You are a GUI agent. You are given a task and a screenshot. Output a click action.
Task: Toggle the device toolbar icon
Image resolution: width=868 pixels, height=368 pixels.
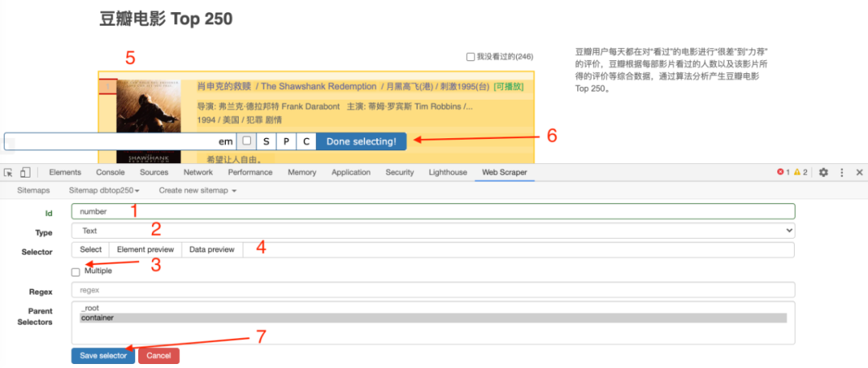tap(25, 172)
